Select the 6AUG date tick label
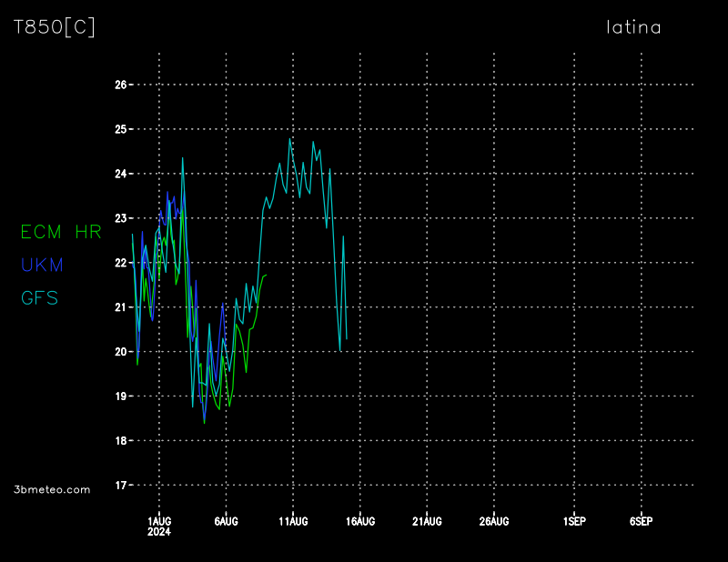This screenshot has height=562, width=728. click(226, 521)
